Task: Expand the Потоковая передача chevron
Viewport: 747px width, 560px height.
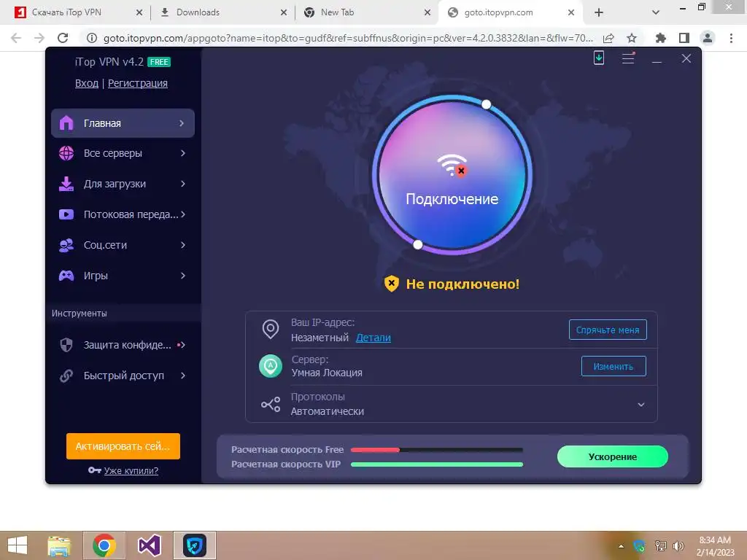Action: pyautogui.click(x=183, y=214)
